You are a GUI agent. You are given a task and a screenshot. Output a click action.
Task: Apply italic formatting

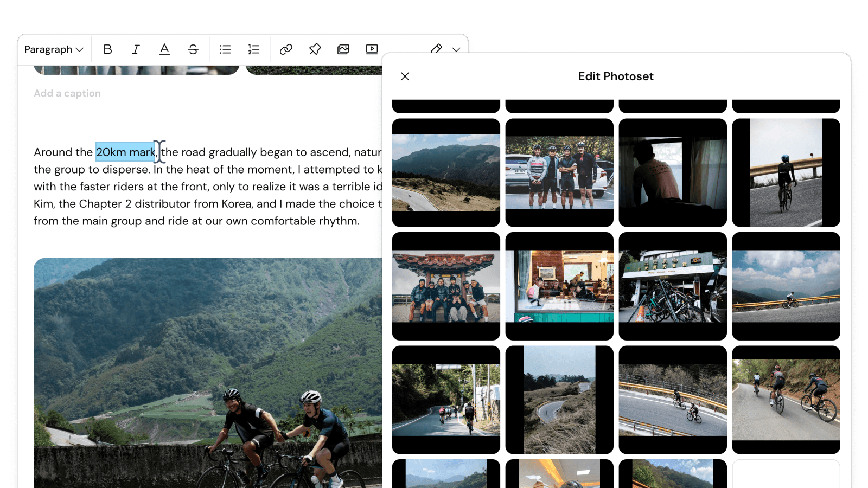click(x=136, y=49)
